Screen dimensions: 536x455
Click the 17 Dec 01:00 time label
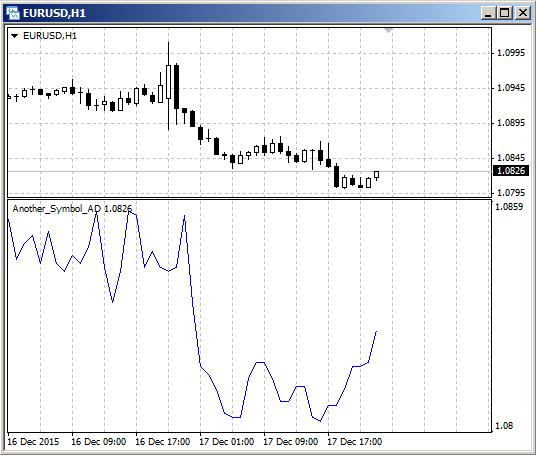(x=226, y=442)
